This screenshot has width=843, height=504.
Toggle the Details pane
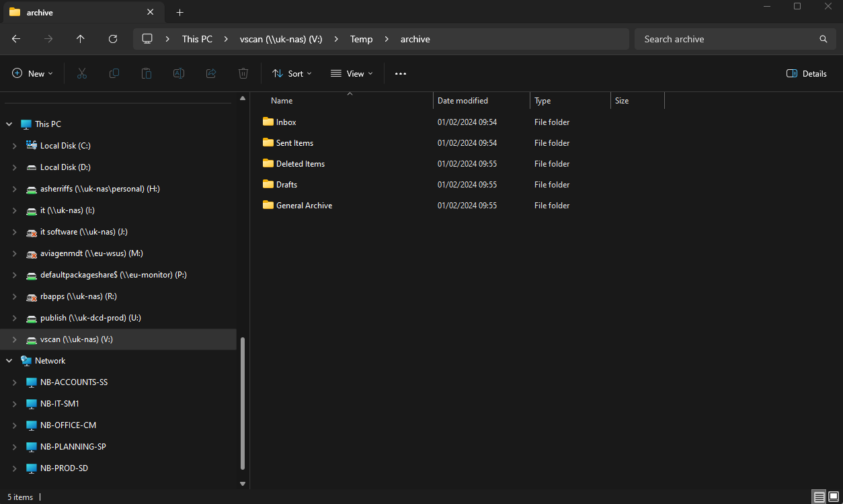tap(807, 73)
